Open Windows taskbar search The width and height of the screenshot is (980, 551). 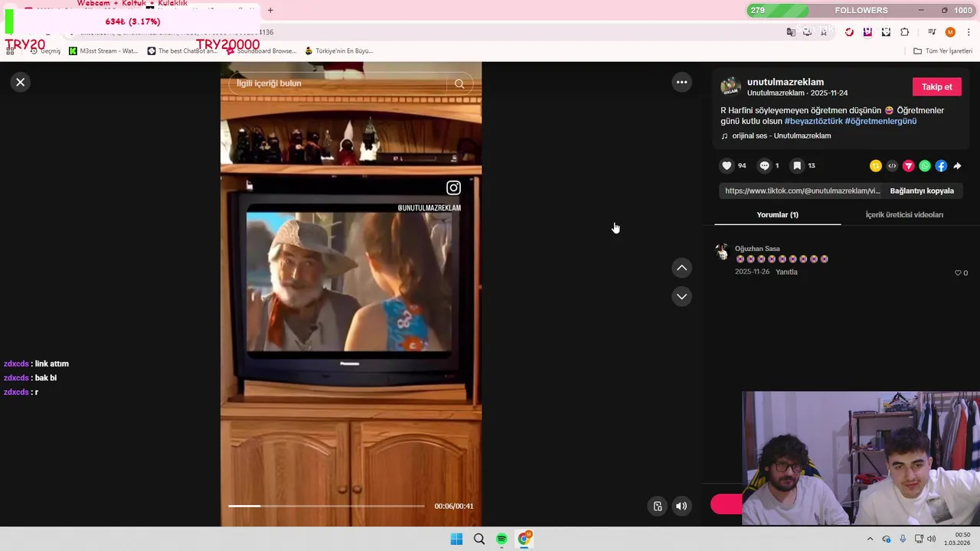(x=479, y=539)
